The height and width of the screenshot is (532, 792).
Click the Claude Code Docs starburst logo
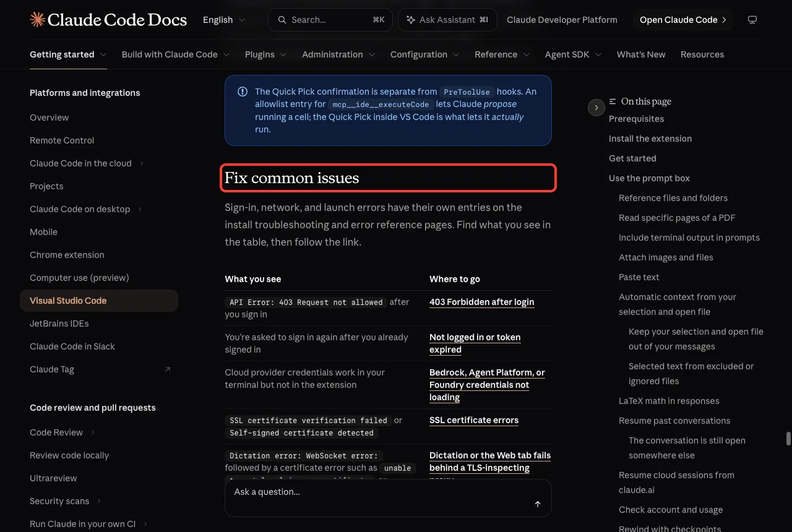37,20
